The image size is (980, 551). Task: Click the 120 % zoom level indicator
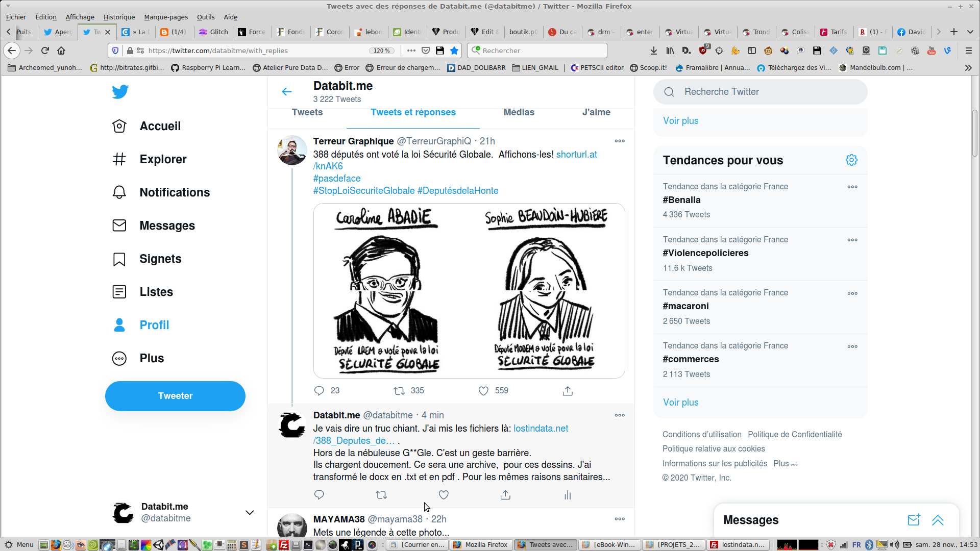(x=382, y=51)
